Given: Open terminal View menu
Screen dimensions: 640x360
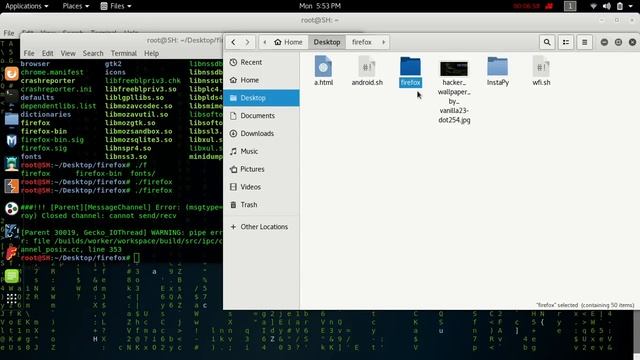Looking at the screenshot, I should click(x=68, y=53).
